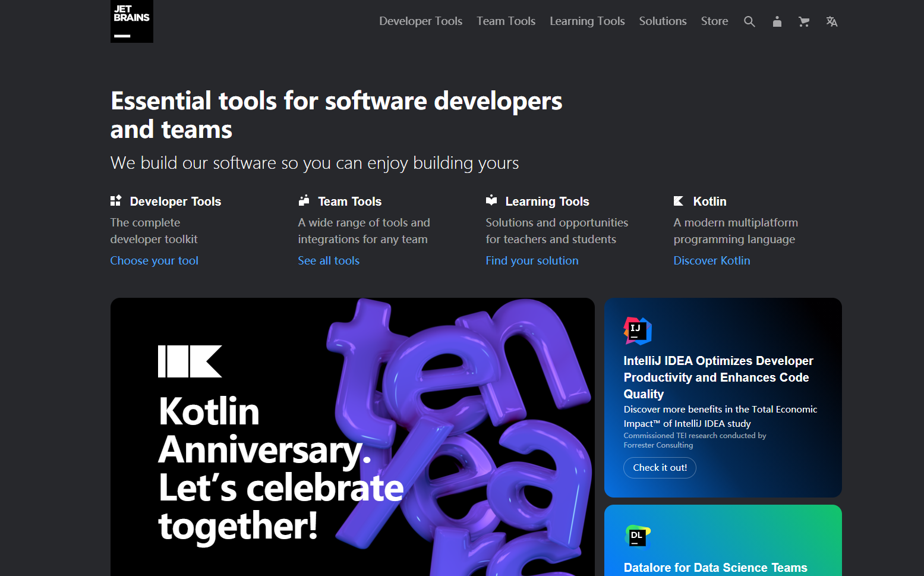The height and width of the screenshot is (576, 924).
Task: Click the JetBrains logo
Action: [132, 21]
